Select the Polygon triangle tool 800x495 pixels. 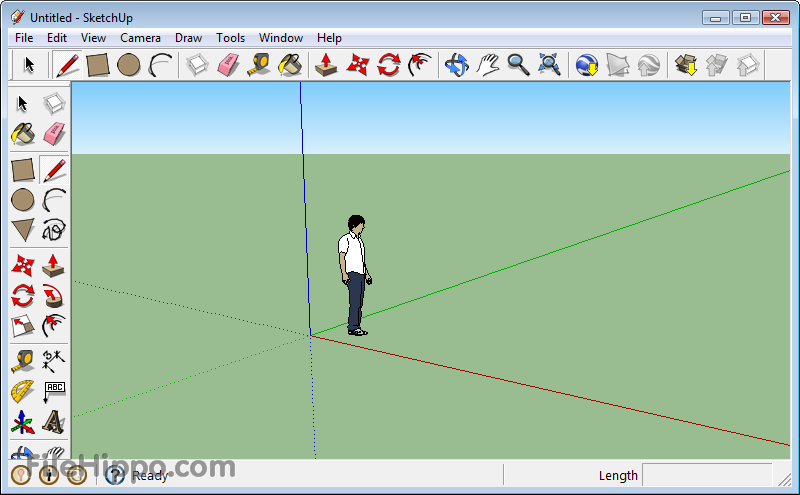tap(23, 230)
